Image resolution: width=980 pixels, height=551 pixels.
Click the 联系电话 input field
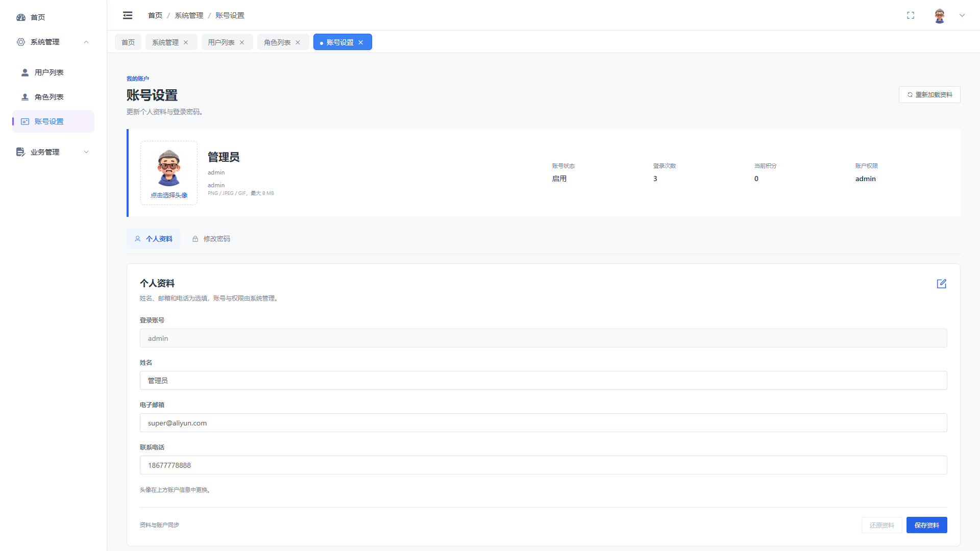point(543,465)
